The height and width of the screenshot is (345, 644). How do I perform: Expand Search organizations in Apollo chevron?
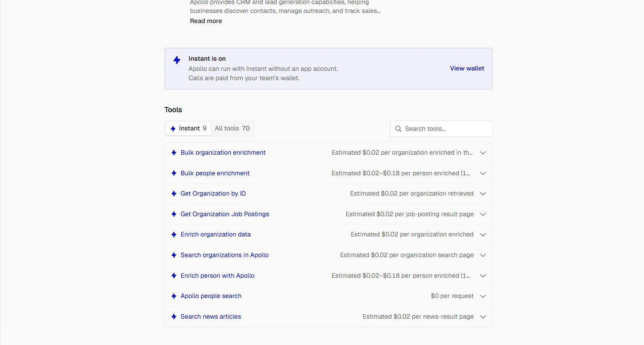[483, 255]
